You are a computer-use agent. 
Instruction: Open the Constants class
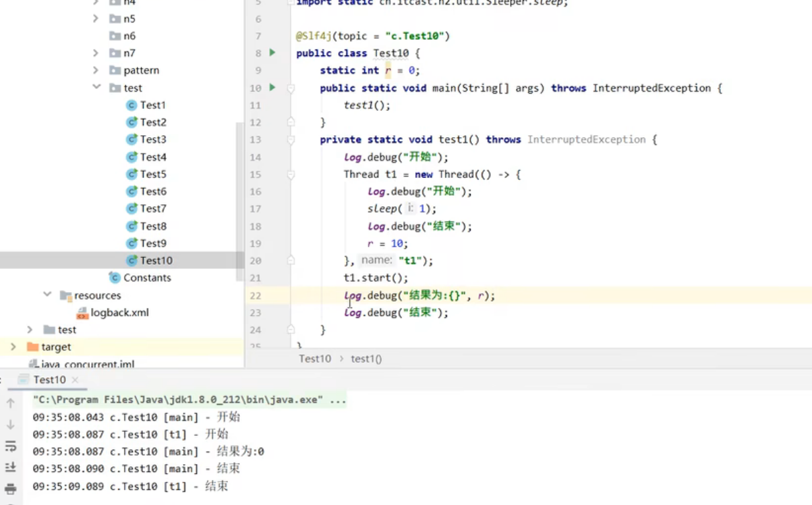(x=146, y=278)
